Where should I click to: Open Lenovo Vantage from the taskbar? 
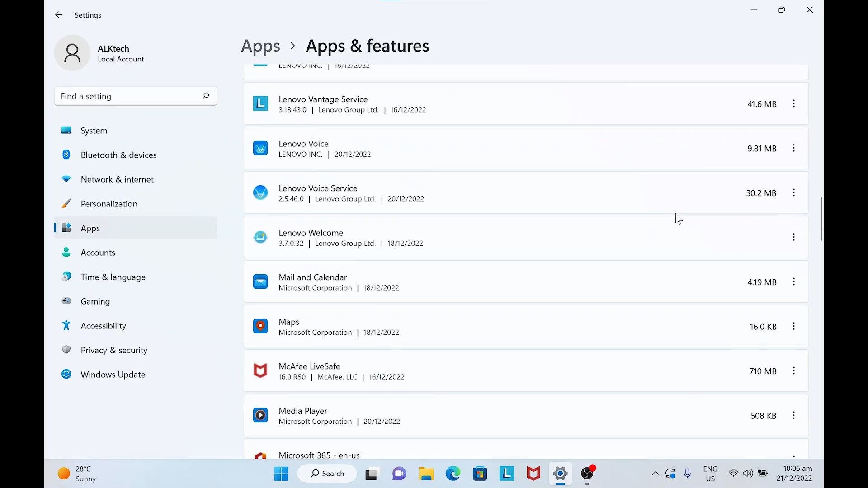tap(507, 474)
